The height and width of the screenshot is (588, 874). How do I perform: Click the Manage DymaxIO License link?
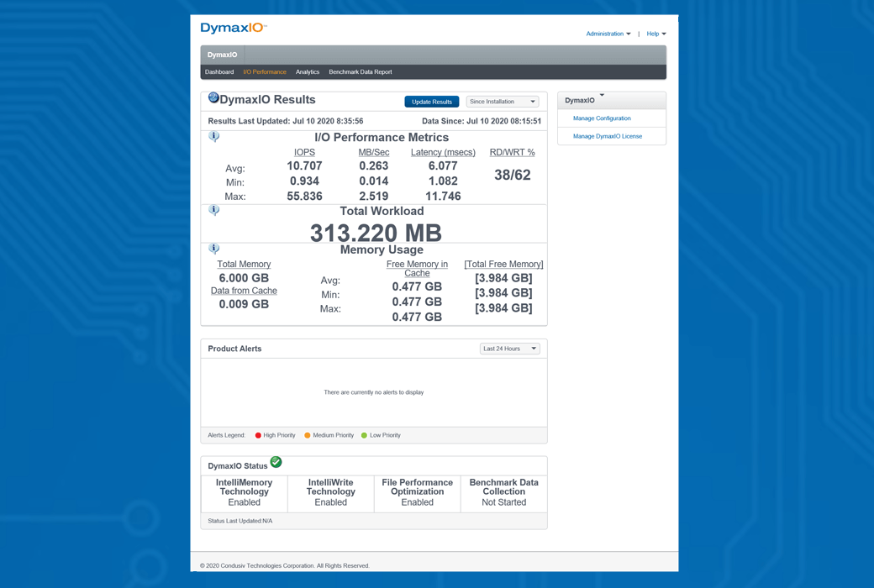607,136
